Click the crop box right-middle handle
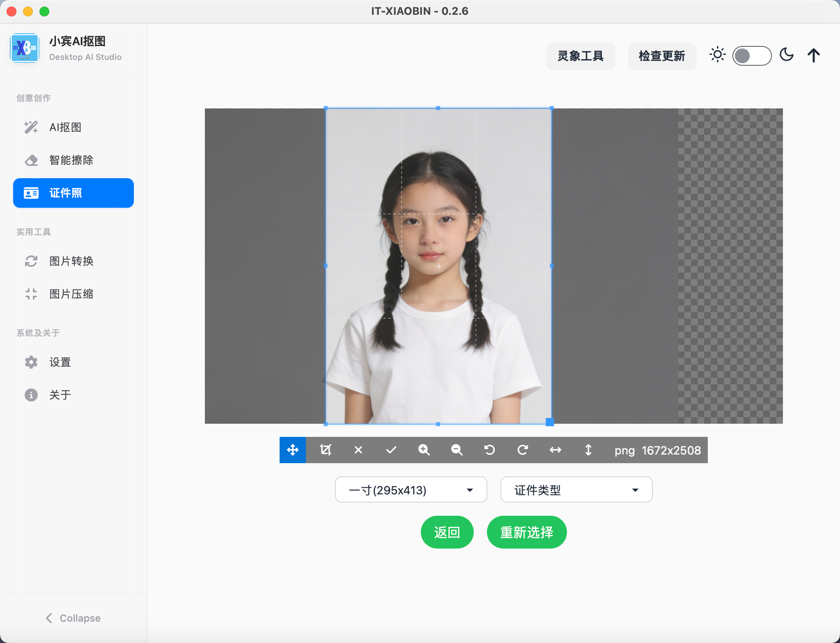This screenshot has width=840, height=643. tap(552, 266)
